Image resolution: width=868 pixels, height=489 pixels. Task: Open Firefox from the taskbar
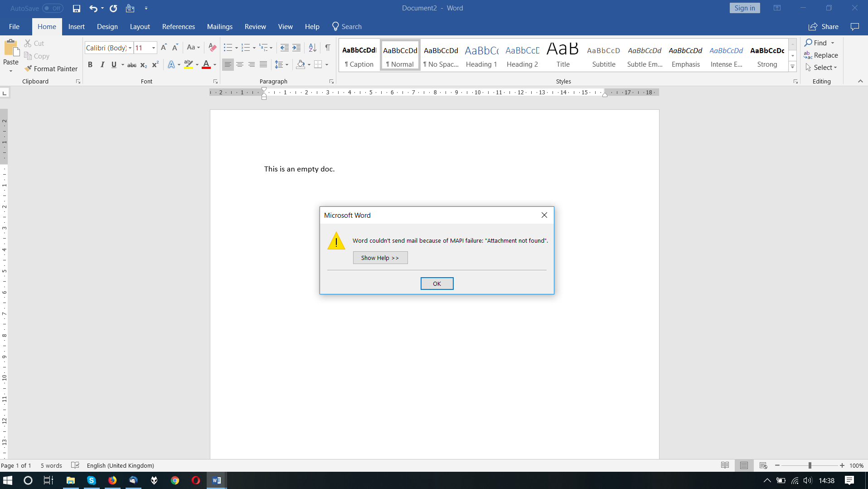coord(112,480)
